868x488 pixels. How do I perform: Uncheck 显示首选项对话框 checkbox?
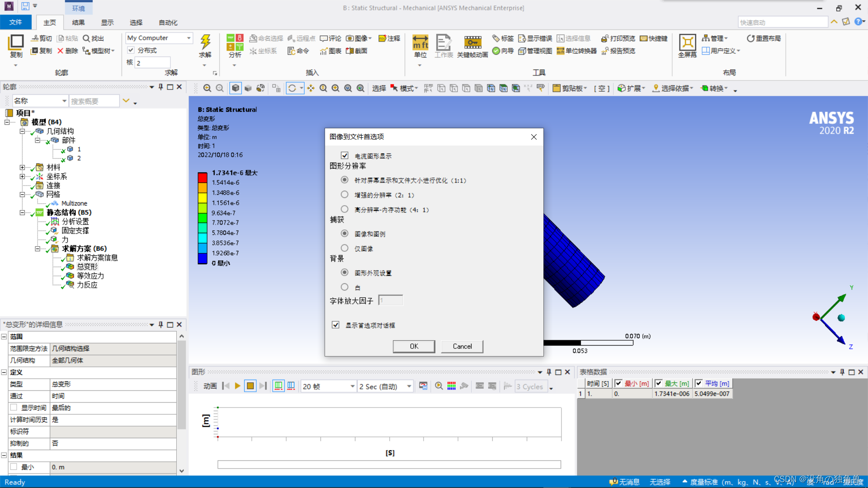click(335, 325)
